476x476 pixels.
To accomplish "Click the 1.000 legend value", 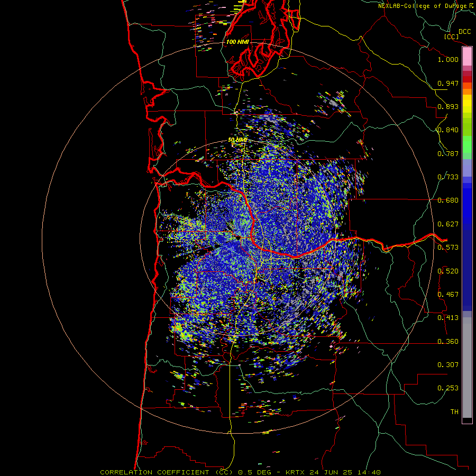I will pyautogui.click(x=448, y=59).
